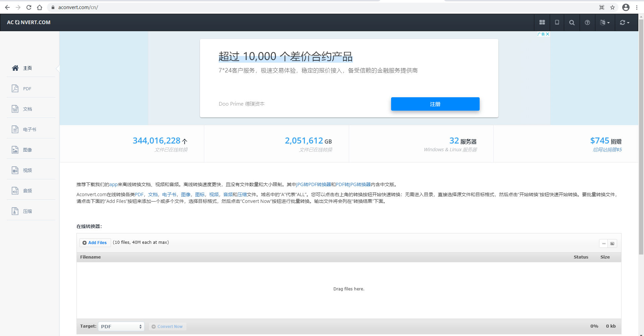This screenshot has height=336, width=644.
Task: Click the QR code icon in address bar
Action: point(602,7)
